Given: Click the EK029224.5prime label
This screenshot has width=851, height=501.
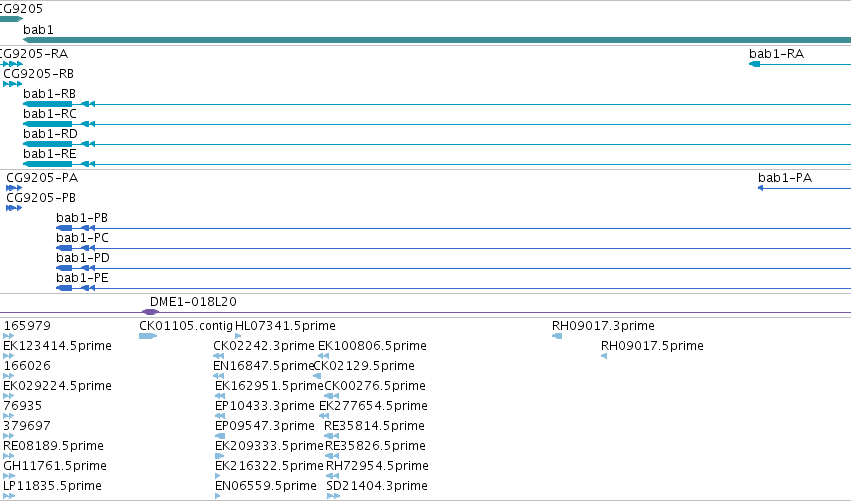Looking at the screenshot, I should (58, 386).
